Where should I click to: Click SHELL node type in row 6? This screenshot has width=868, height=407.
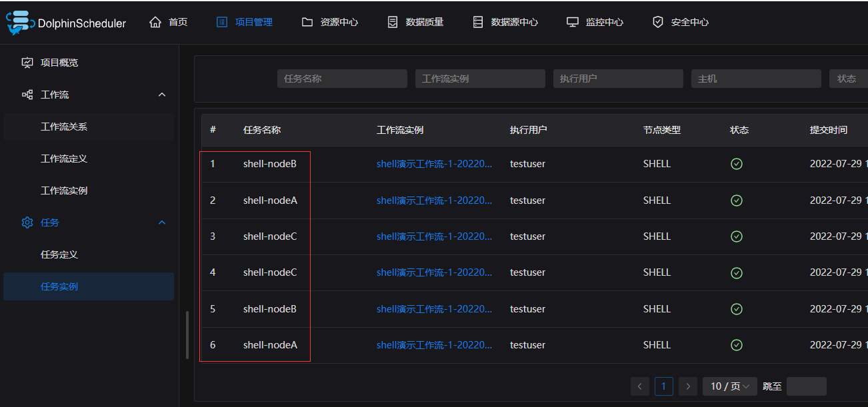click(657, 345)
